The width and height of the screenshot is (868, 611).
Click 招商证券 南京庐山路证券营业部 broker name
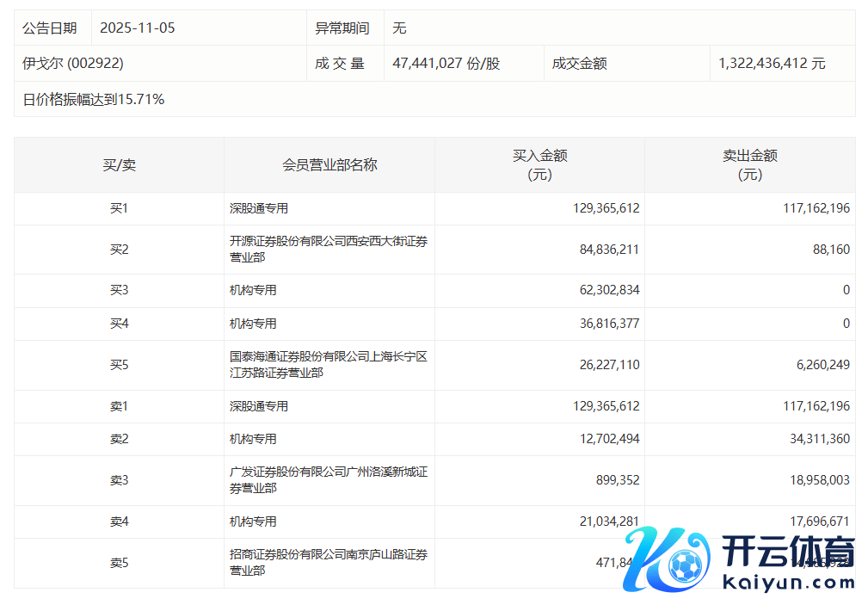click(x=329, y=563)
